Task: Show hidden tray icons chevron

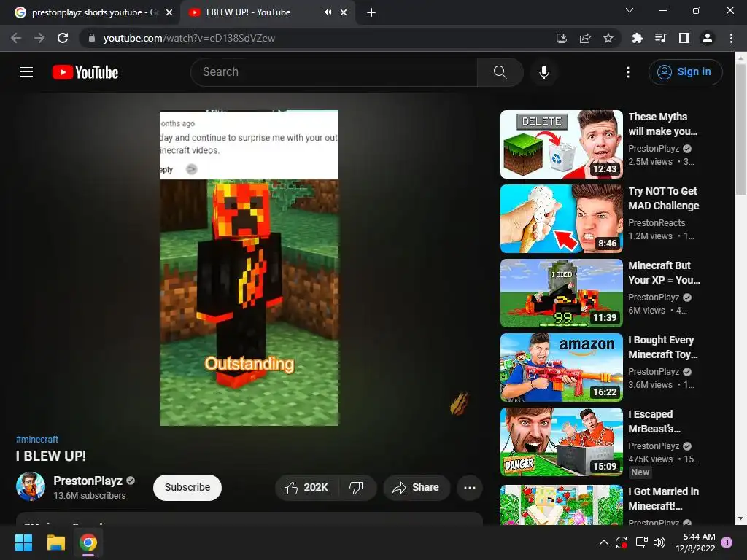Action: (603, 542)
